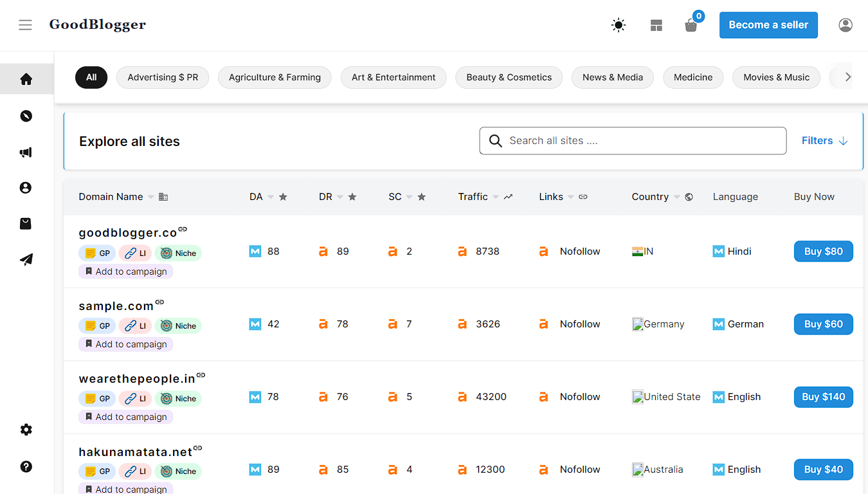Viewport: 868px width, 494px height.
Task: Open the megaphone campaigns sidebar icon
Action: tap(26, 152)
